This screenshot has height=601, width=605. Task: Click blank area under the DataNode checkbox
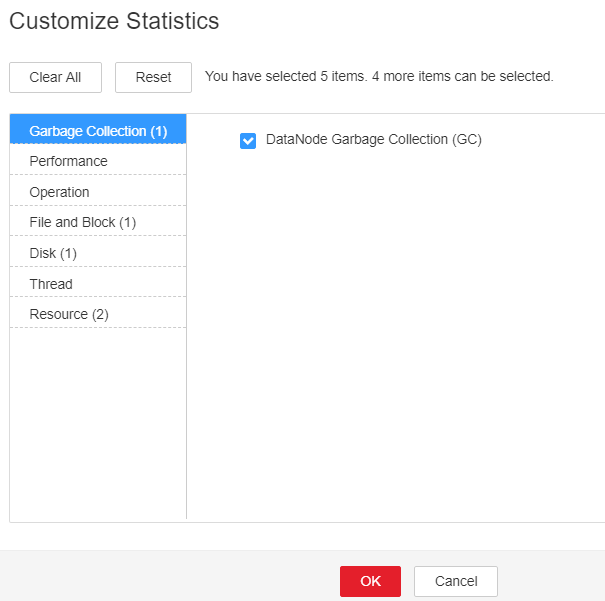click(395, 332)
